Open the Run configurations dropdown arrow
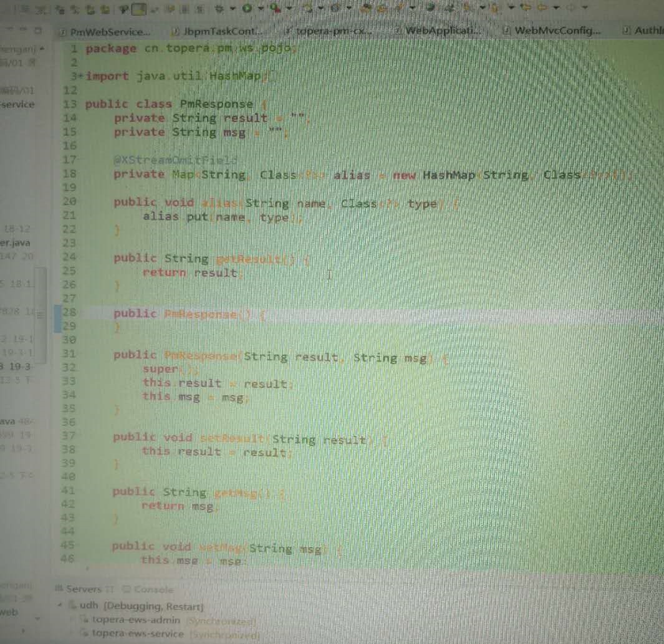The image size is (664, 644). 261,8
